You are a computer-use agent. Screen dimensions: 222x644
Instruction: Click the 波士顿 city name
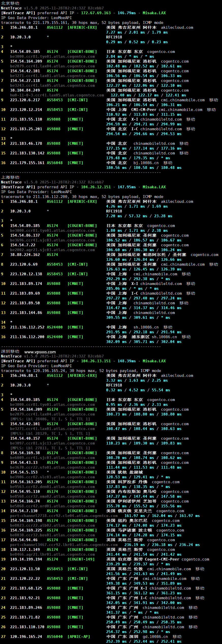(x=145, y=530)
